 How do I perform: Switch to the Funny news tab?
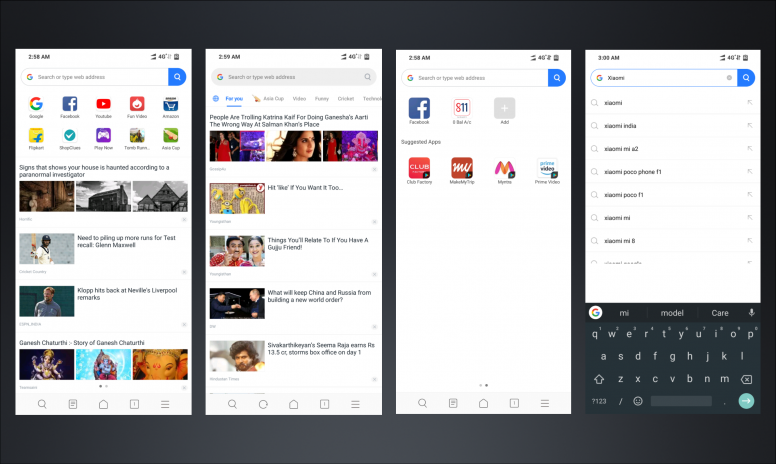322,98
